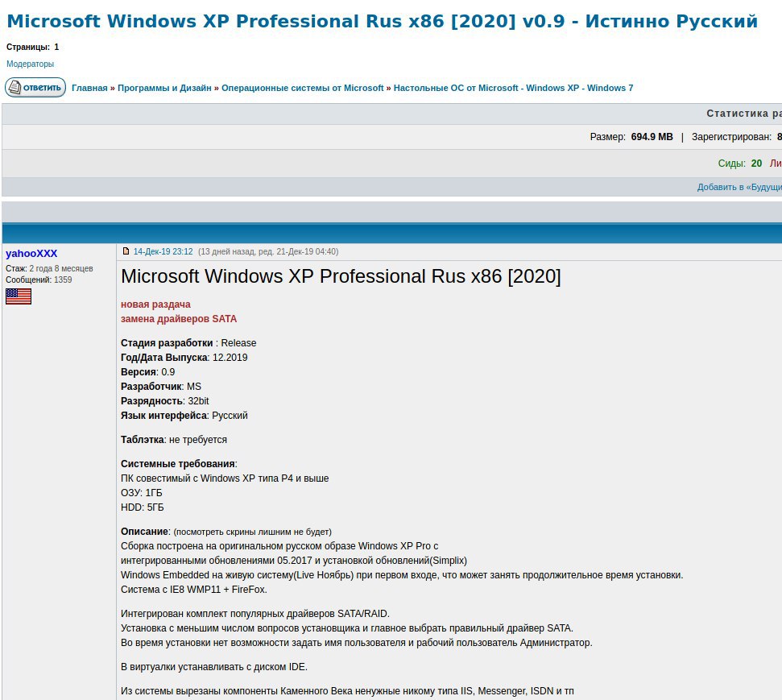
Task: Click the ОЗУ: 1ГБ line
Action: (142, 492)
